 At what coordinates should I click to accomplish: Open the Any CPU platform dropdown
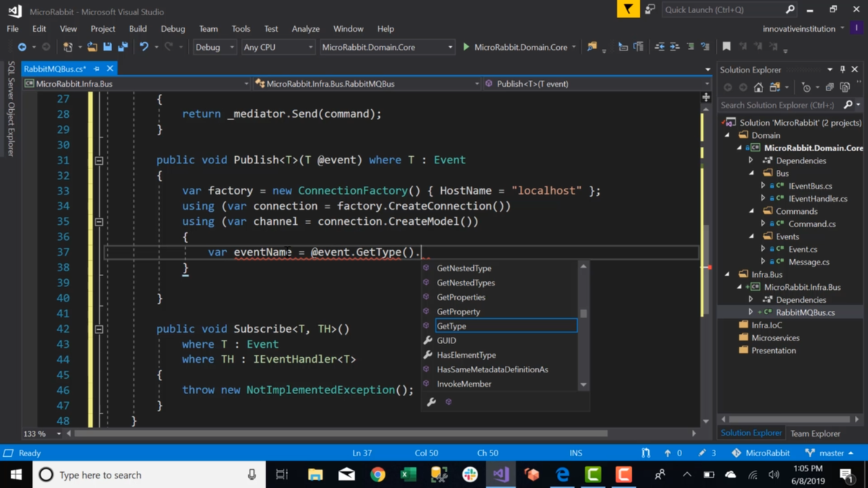pyautogui.click(x=278, y=47)
